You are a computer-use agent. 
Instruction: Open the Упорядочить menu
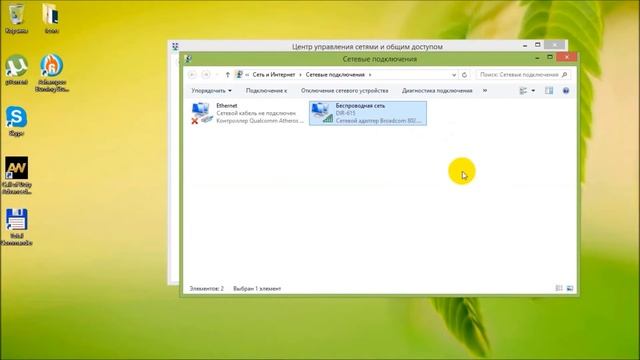pos(211,91)
